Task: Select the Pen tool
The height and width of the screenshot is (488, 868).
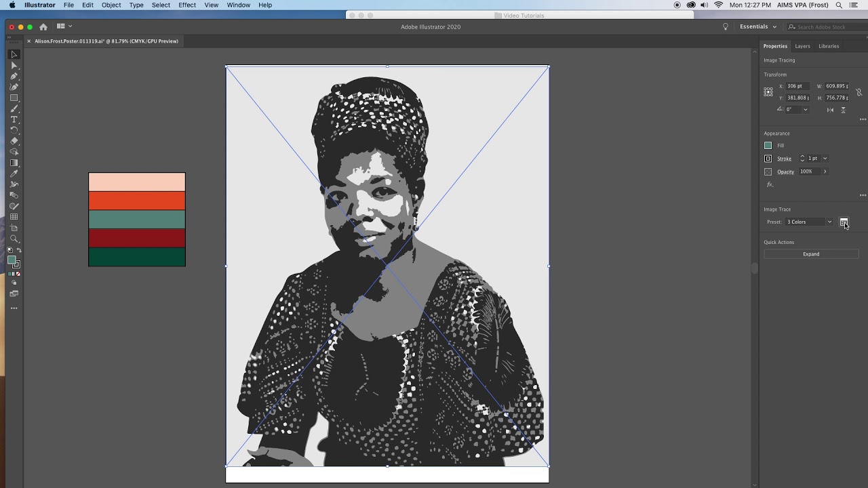Action: [x=14, y=76]
